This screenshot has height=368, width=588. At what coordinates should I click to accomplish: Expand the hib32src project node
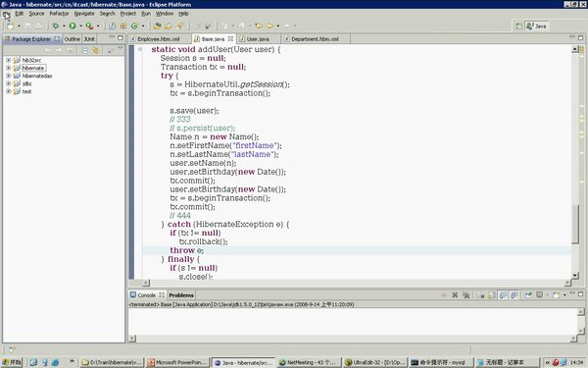[x=8, y=60]
